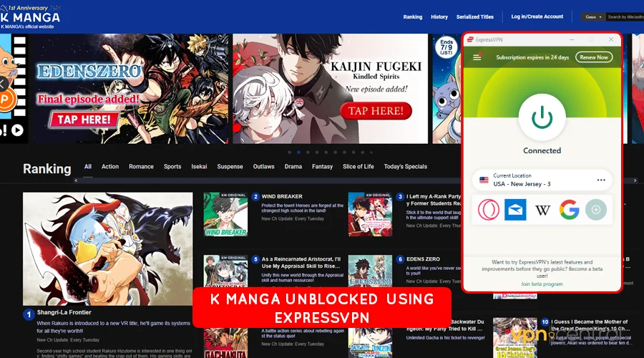
Task: Launch the Wikipedia shortcut in ExpressVPN
Action: tap(542, 210)
